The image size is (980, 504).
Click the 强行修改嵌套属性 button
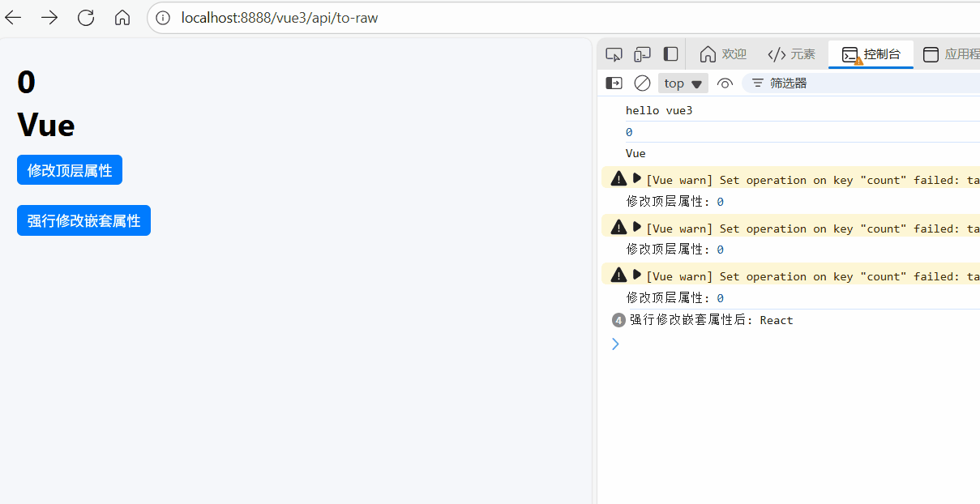(x=84, y=220)
